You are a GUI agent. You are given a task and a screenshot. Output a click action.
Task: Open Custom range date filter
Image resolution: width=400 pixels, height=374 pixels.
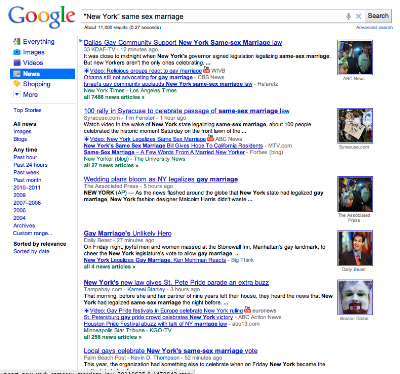coord(32,233)
